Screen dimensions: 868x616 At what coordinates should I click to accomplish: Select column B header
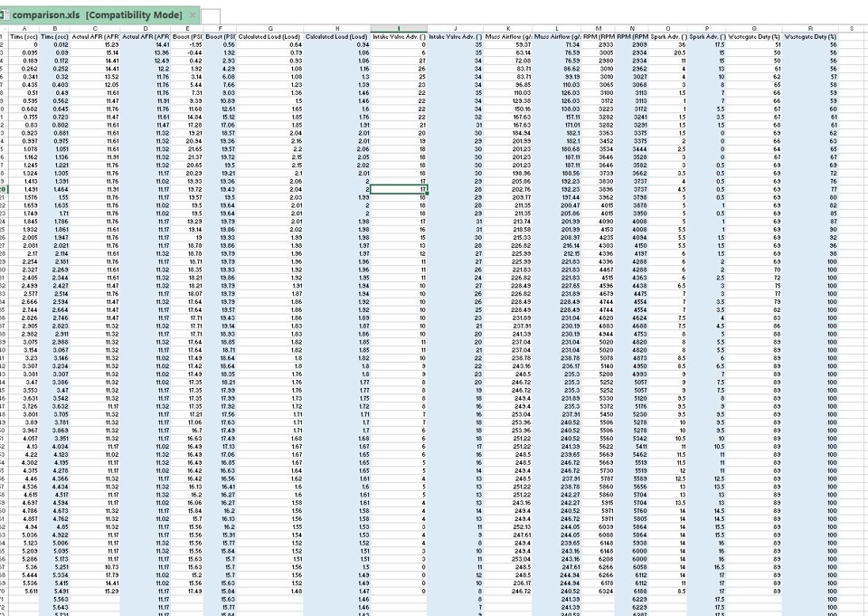[x=55, y=28]
